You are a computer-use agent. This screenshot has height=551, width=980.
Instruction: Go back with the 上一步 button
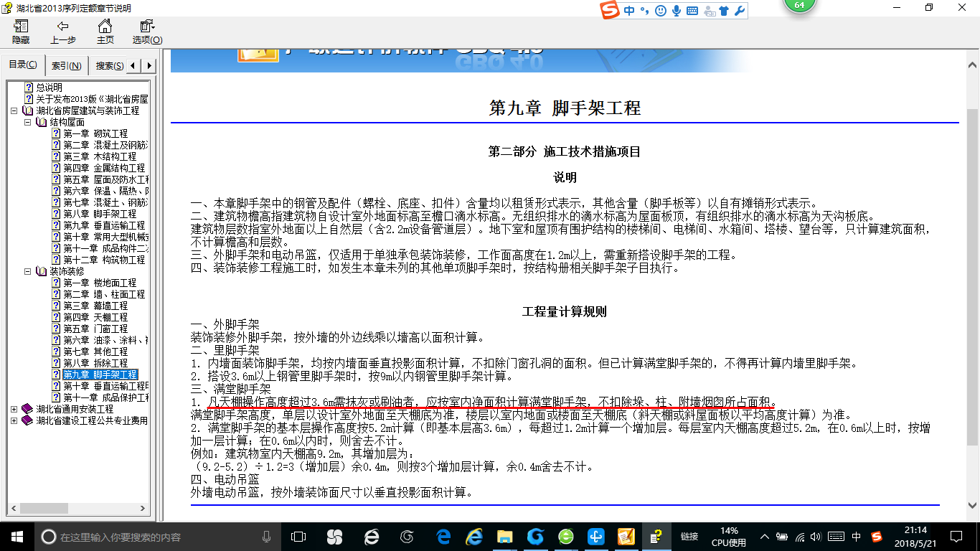(63, 32)
